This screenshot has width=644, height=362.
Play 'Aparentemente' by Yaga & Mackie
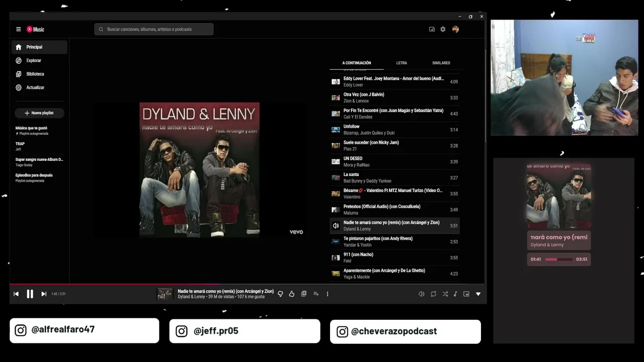point(394,274)
